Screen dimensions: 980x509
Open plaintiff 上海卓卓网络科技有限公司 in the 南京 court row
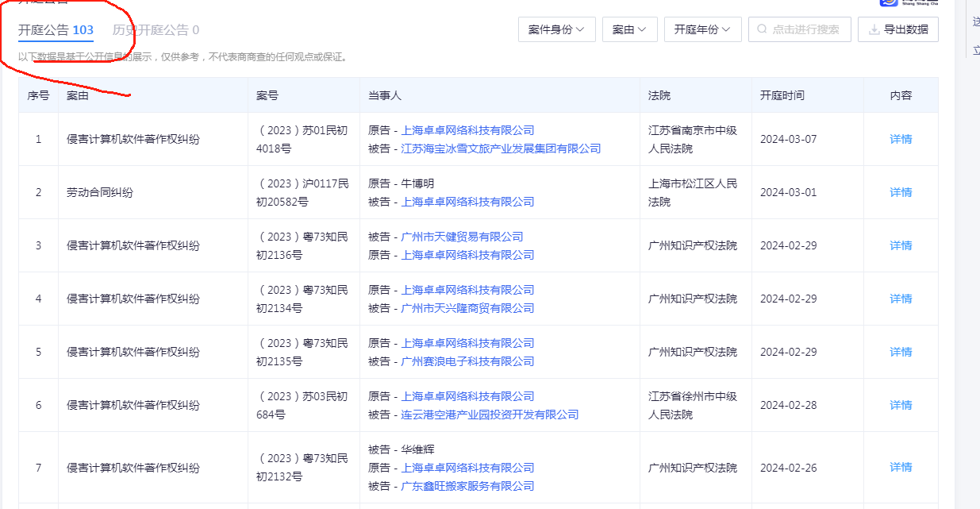467,130
